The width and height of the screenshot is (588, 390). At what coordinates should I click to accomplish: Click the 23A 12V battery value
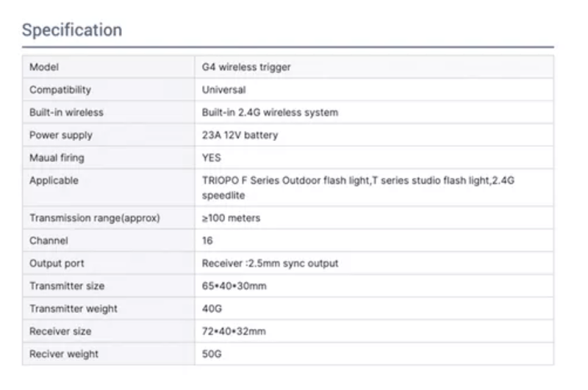[240, 135]
